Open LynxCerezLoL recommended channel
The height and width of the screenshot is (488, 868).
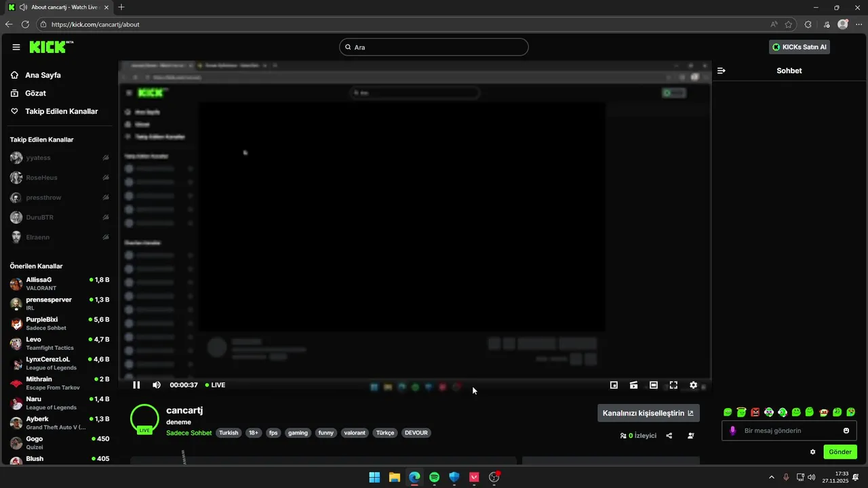[60, 363]
